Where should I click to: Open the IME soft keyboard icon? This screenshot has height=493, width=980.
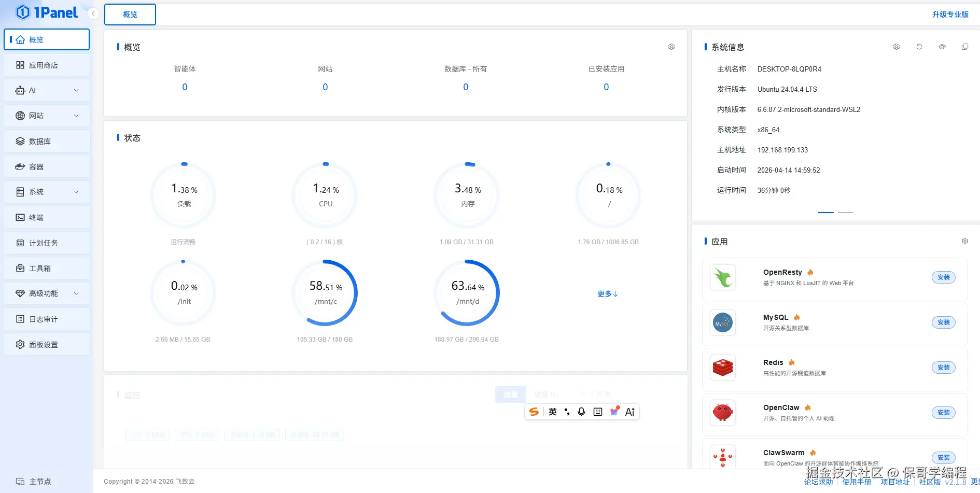click(598, 412)
